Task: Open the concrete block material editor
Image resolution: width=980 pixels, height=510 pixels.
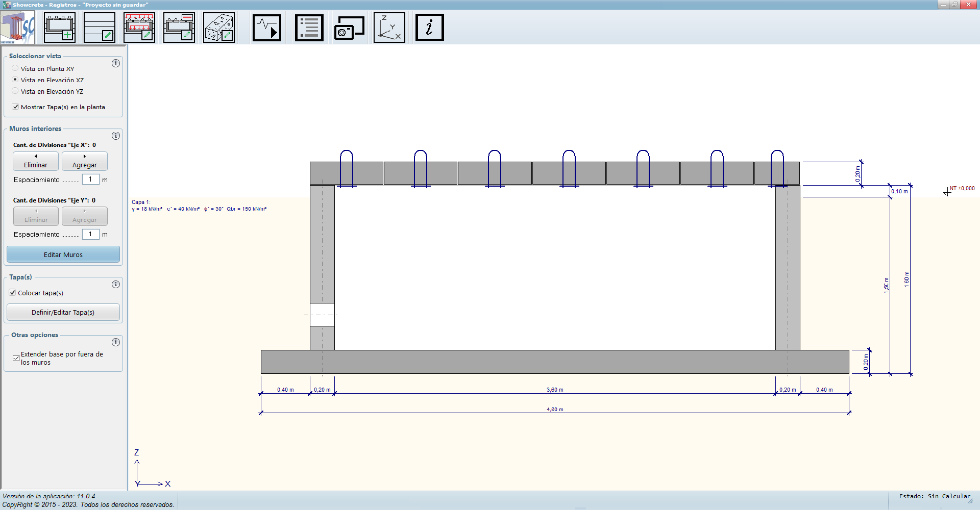Action: [219, 28]
